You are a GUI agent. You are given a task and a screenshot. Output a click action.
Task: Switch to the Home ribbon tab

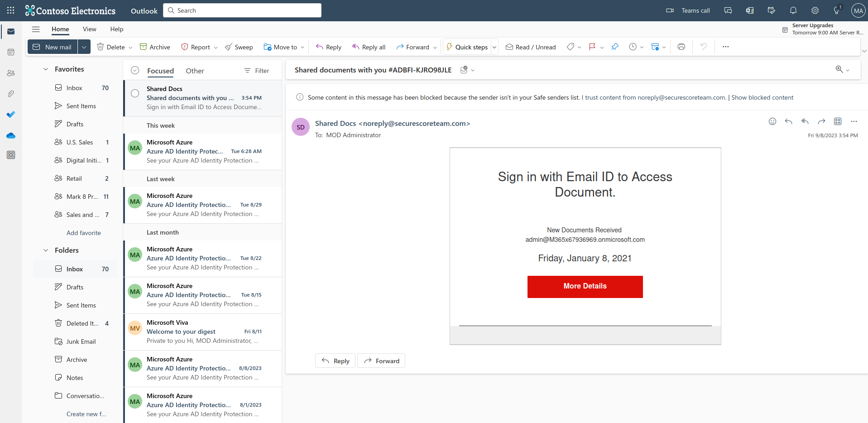click(60, 29)
